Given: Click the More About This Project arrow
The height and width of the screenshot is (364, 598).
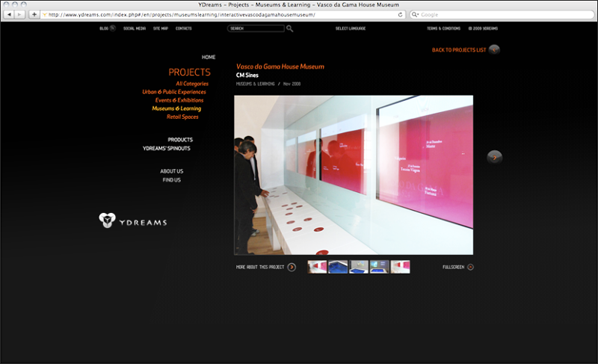Looking at the screenshot, I should (x=292, y=267).
